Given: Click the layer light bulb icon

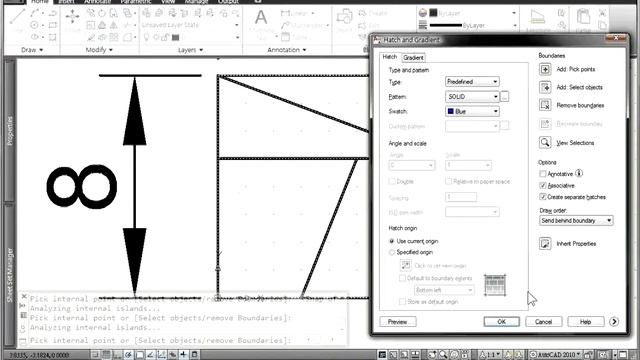Looking at the screenshot, I should click(x=146, y=37).
